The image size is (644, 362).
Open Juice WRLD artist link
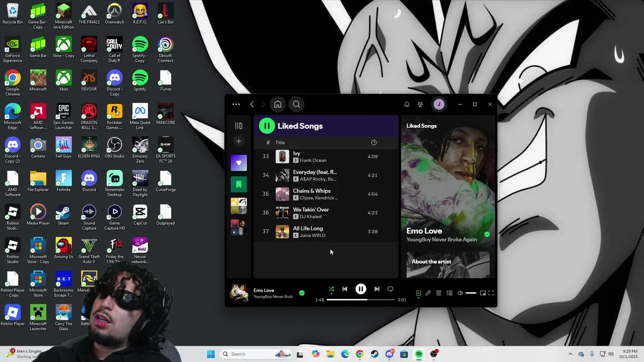[312, 235]
